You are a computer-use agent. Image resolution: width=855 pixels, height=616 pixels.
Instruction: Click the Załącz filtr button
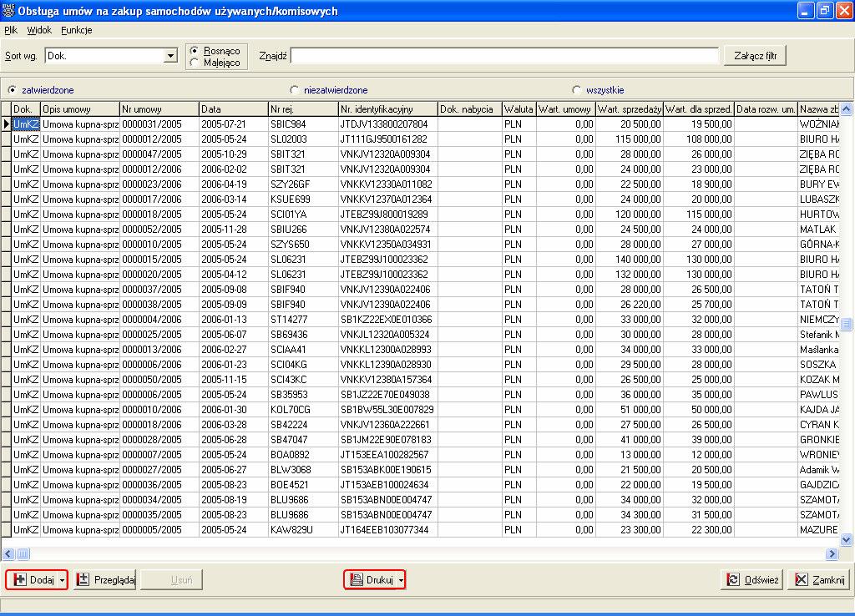tap(755, 56)
